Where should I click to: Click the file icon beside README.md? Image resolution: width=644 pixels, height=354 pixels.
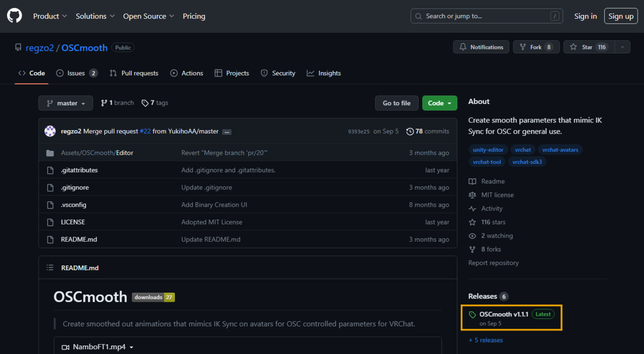click(x=50, y=239)
